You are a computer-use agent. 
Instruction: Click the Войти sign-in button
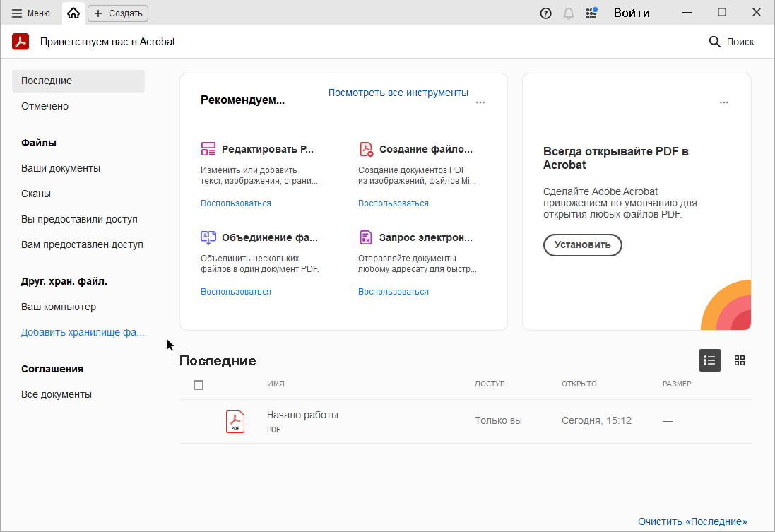click(632, 13)
